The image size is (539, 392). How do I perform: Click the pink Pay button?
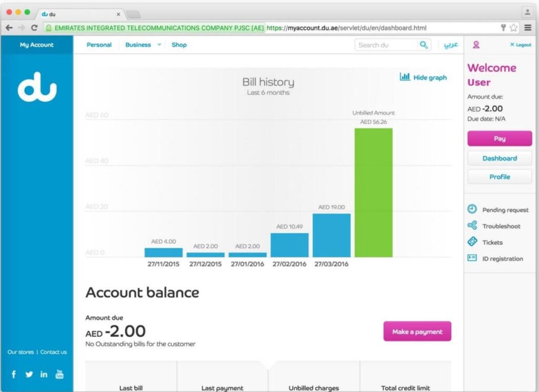(x=500, y=138)
